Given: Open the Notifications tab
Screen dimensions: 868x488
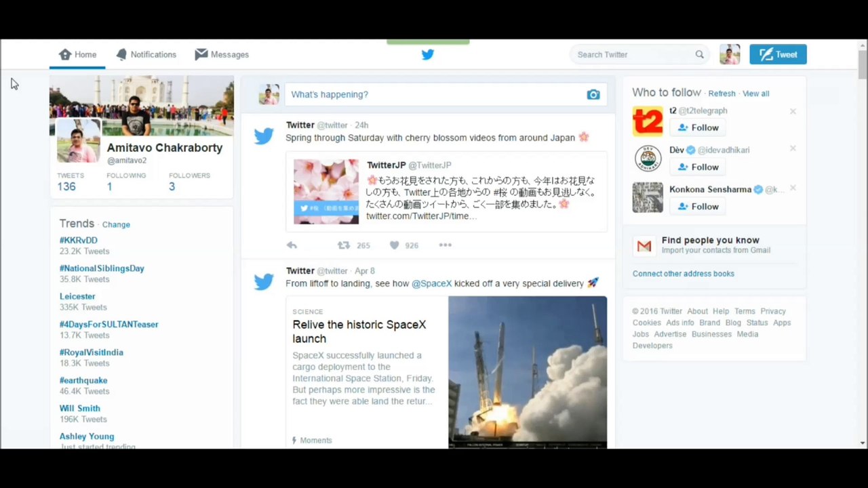Looking at the screenshot, I should click(x=146, y=54).
